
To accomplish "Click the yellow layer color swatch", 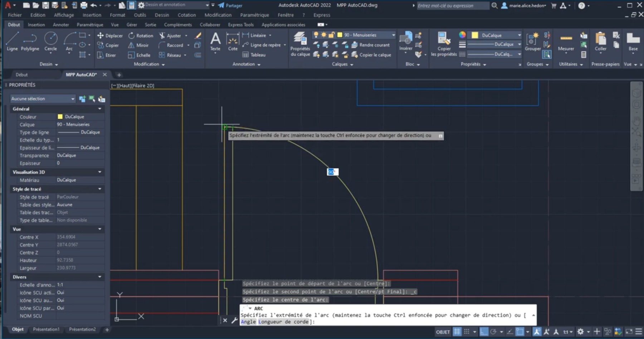I will pyautogui.click(x=340, y=35).
